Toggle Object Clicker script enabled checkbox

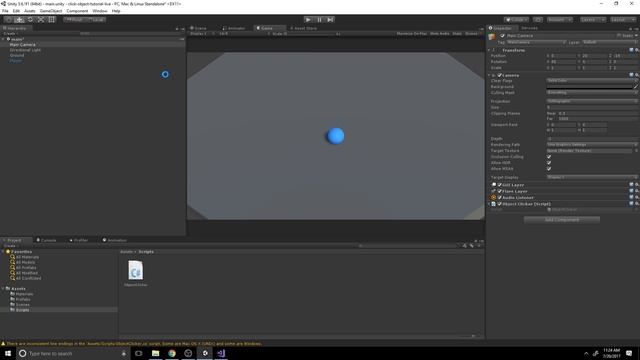coord(500,204)
